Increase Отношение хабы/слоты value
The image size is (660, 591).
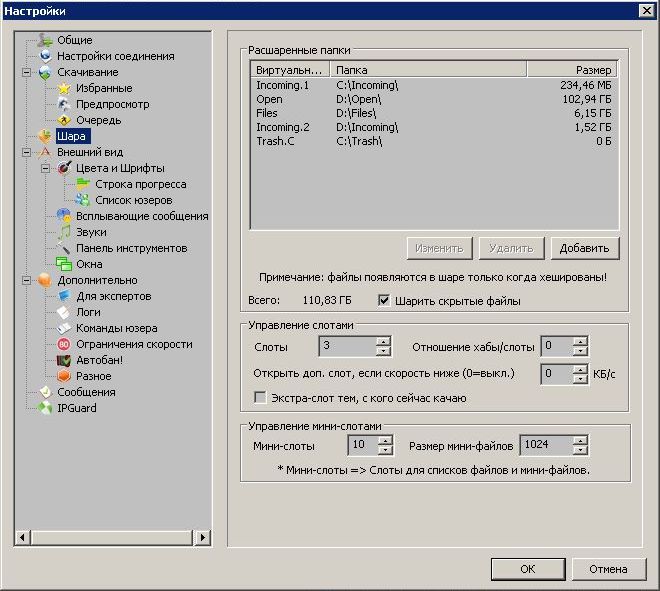tap(580, 341)
